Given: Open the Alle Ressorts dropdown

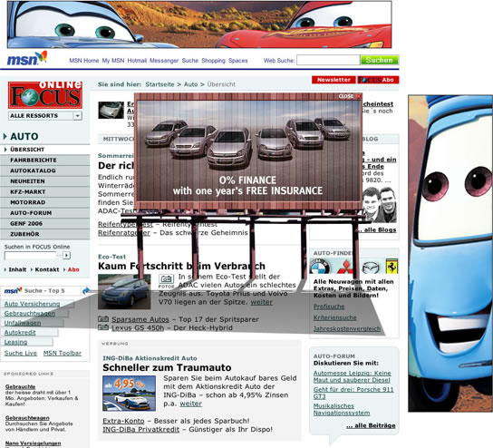Looking at the screenshot, I should pos(45,116).
